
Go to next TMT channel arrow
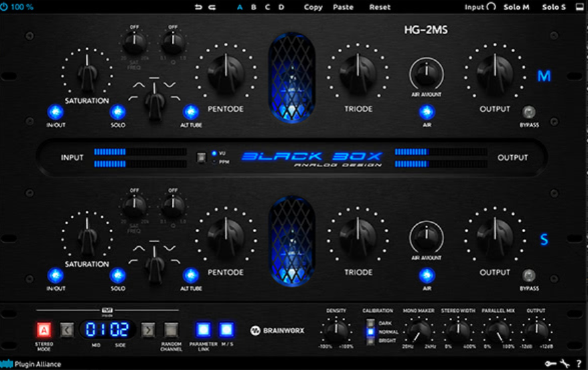[148, 330]
